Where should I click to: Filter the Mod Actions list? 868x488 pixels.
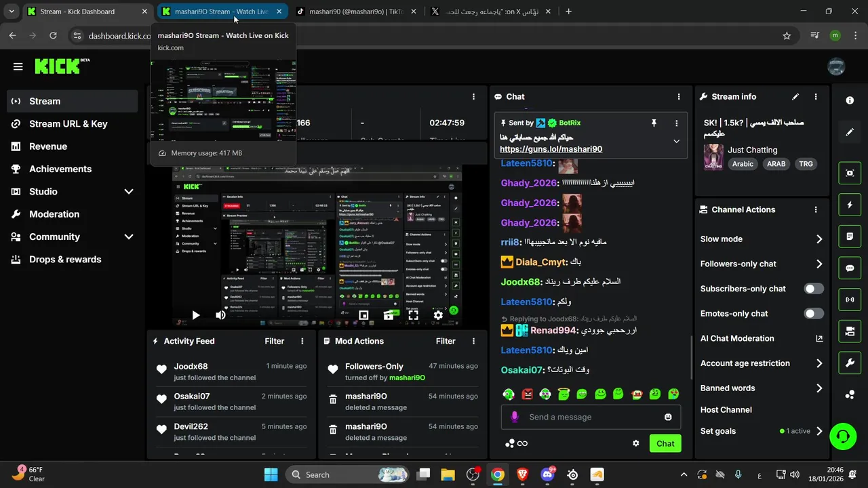click(x=446, y=342)
